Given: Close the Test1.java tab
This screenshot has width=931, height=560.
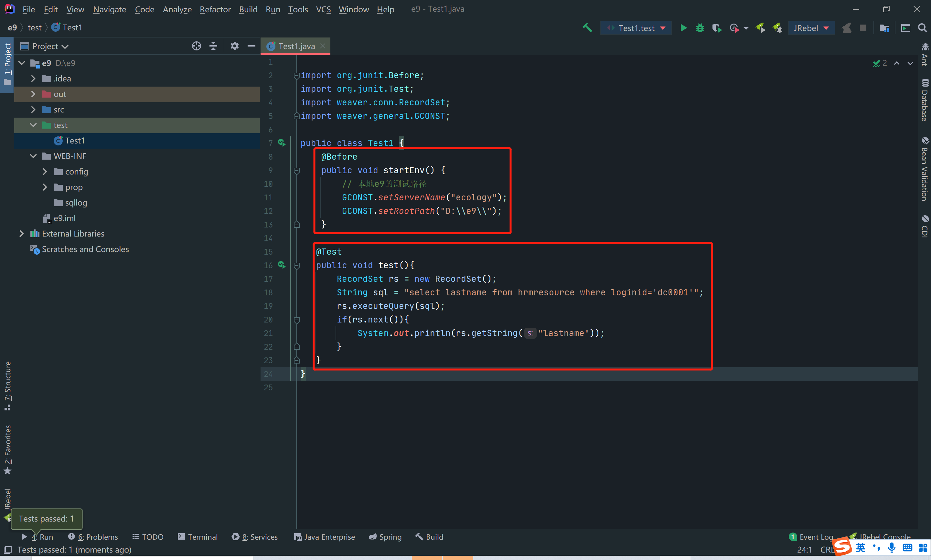Looking at the screenshot, I should [323, 46].
